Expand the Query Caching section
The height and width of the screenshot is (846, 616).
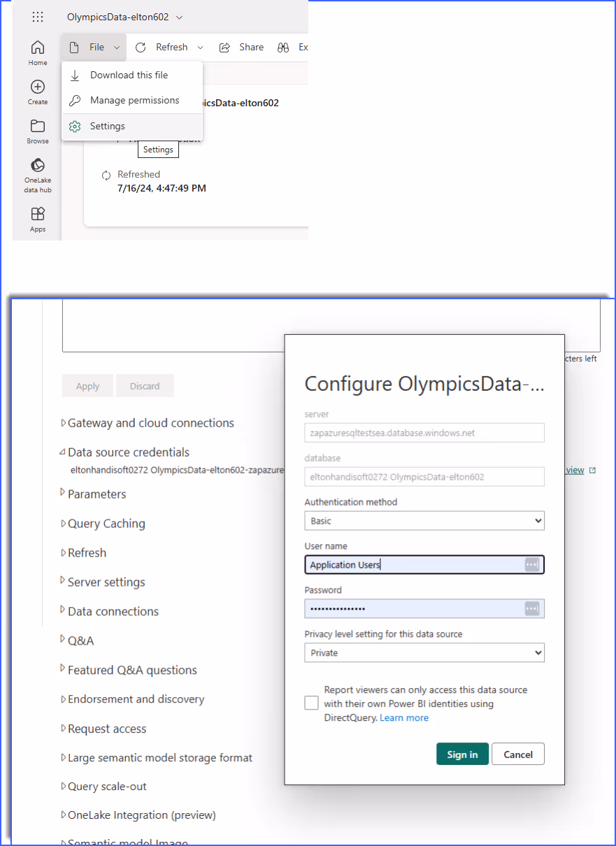106,524
